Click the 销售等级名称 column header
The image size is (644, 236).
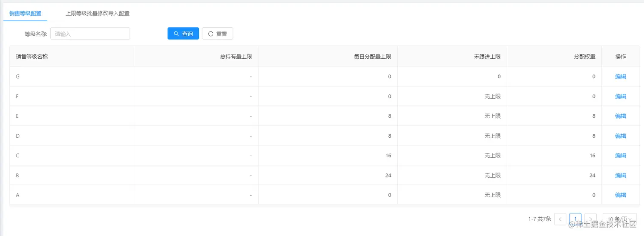32,57
